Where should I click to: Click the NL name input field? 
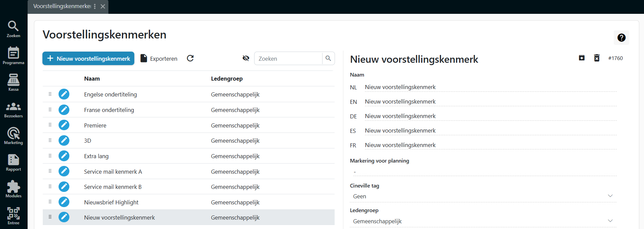[x=490, y=87]
